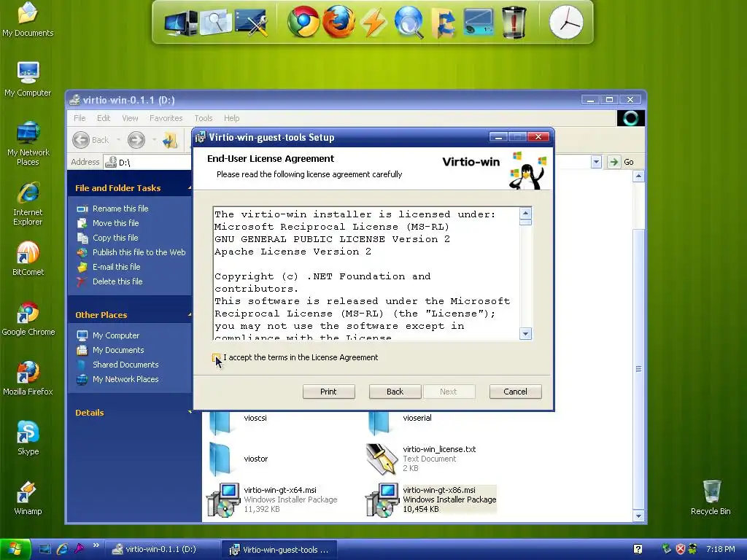Image resolution: width=747 pixels, height=560 pixels.
Task: Open the Help menu in Explorer
Action: tap(231, 118)
